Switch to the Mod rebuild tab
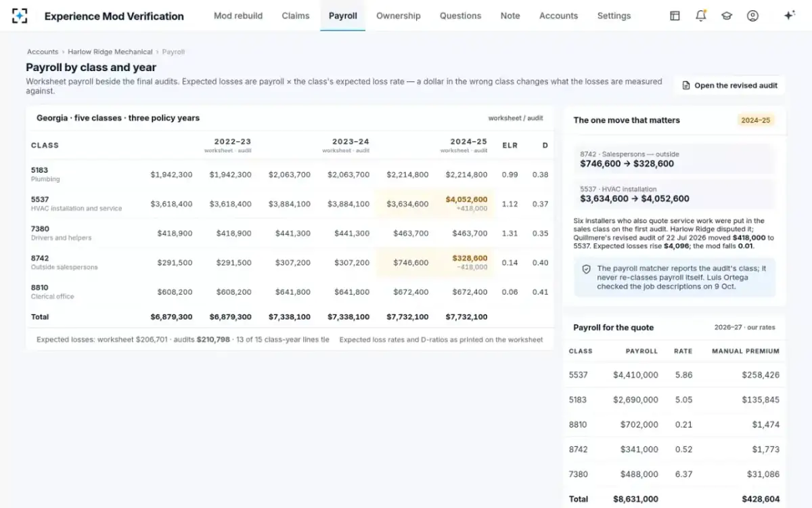Viewport: 812px width, 508px height. pyautogui.click(x=238, y=16)
